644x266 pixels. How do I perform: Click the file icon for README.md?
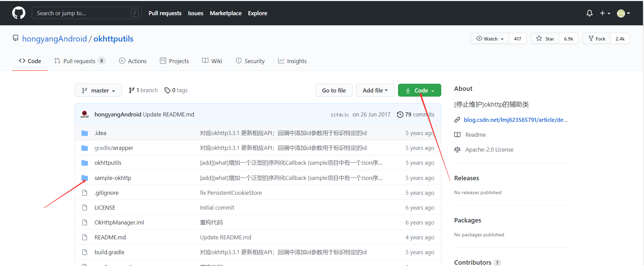85,237
